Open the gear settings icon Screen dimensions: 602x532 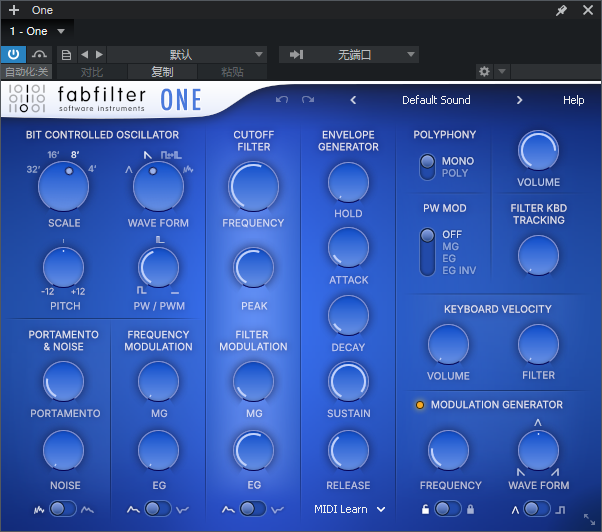[x=484, y=71]
